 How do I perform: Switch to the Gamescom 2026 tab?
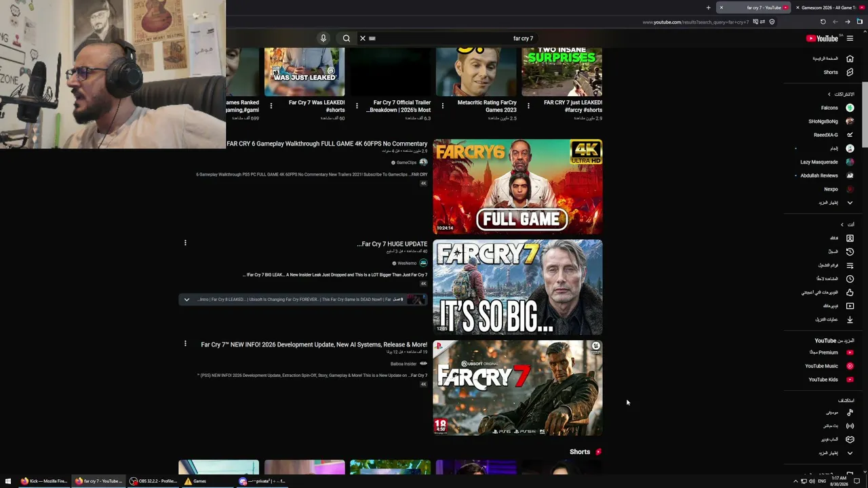829,7
